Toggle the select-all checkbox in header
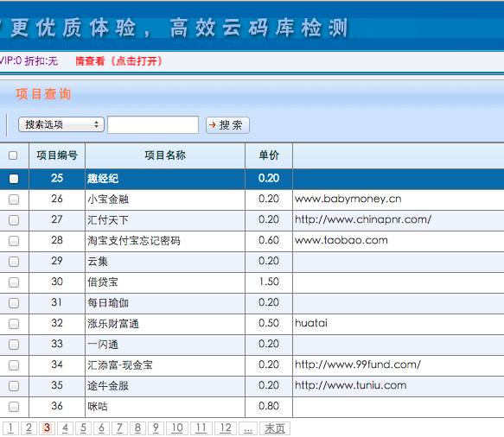Viewport: 504px width, 437px height. point(13,155)
